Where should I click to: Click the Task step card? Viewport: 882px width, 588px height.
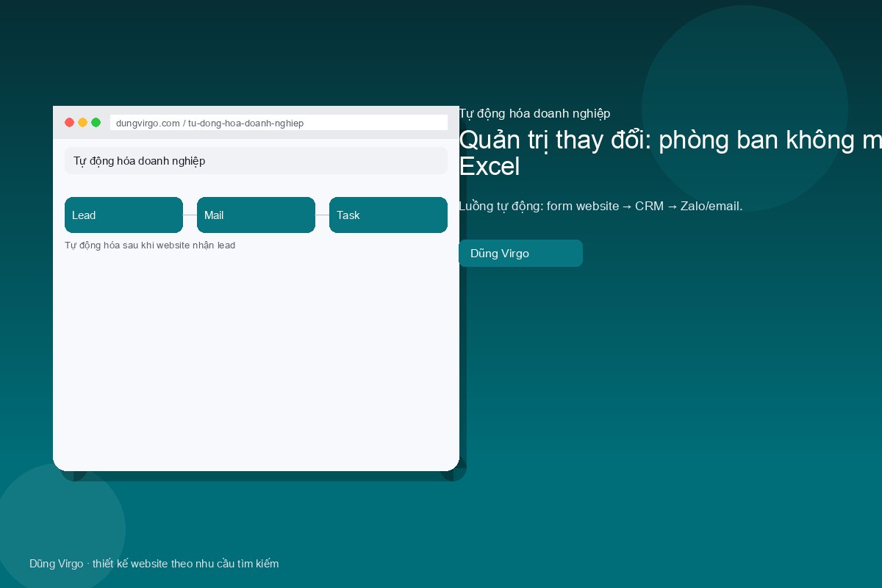tap(388, 215)
